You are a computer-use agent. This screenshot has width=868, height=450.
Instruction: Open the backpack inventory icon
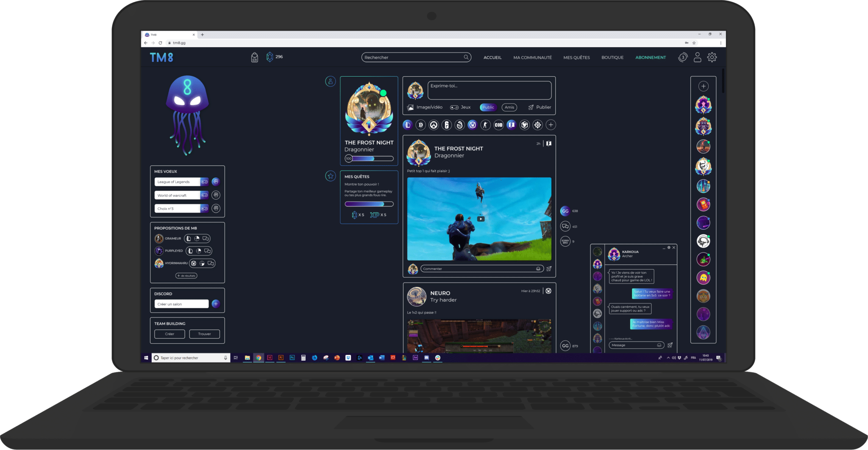[254, 57]
